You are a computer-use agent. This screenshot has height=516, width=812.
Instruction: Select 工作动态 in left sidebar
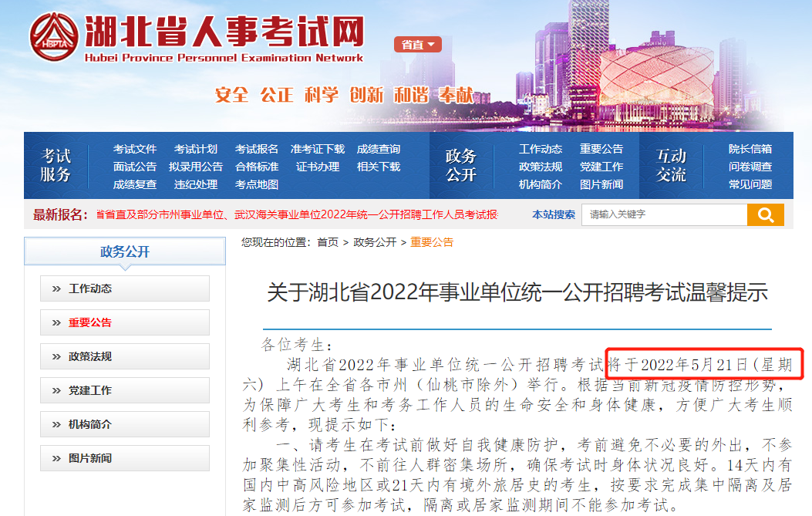tap(125, 288)
